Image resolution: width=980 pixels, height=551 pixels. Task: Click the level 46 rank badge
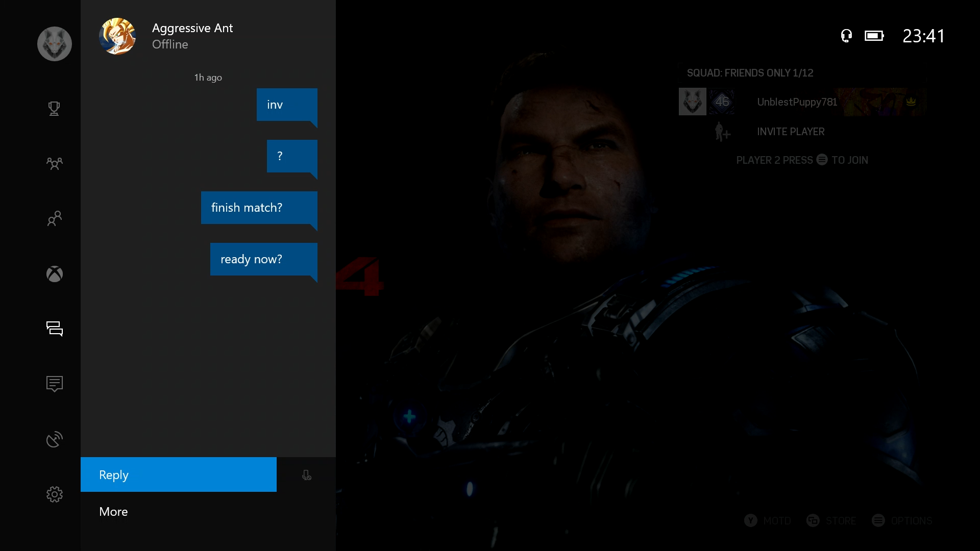click(x=722, y=102)
